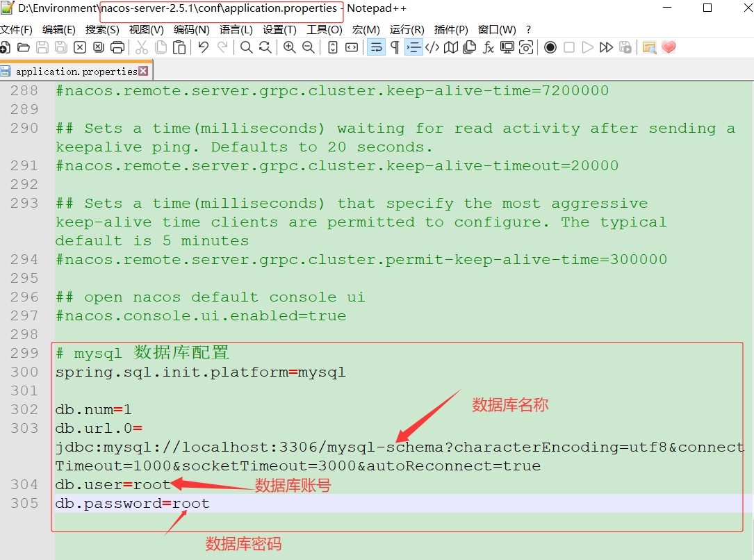Toggle show all characters pilcrow button
The image size is (754, 560).
click(x=395, y=47)
